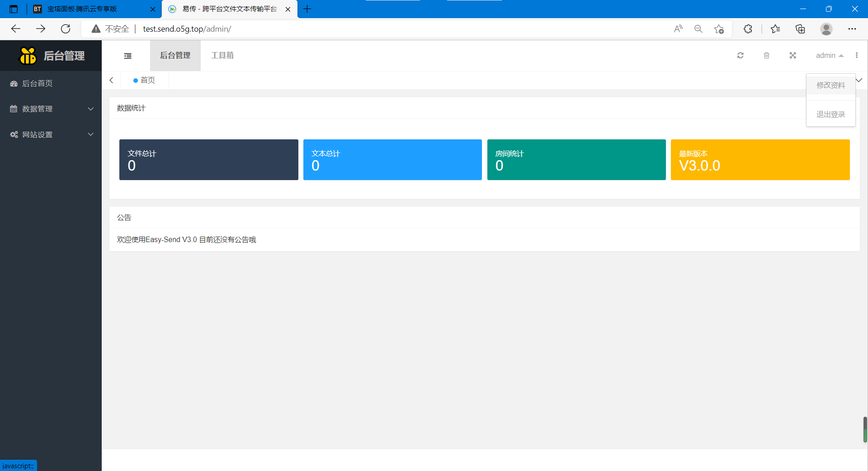Viewport: 868px width, 471px height.
Task: Toggle the admin user dropdown
Action: click(829, 55)
